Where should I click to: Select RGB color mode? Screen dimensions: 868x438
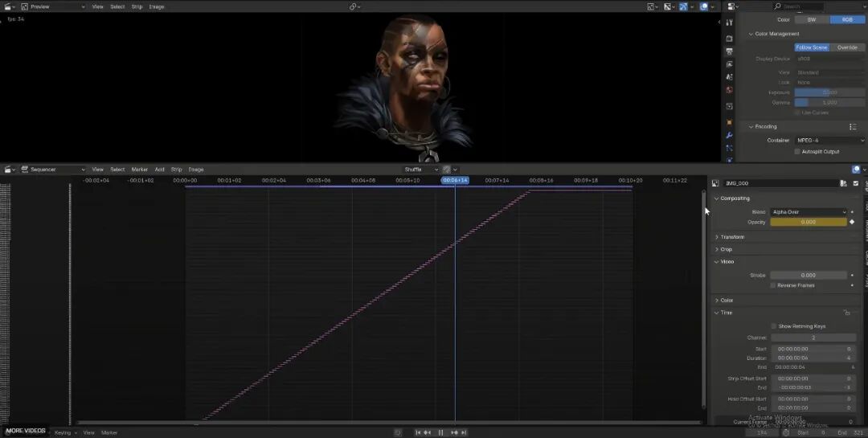tap(847, 19)
